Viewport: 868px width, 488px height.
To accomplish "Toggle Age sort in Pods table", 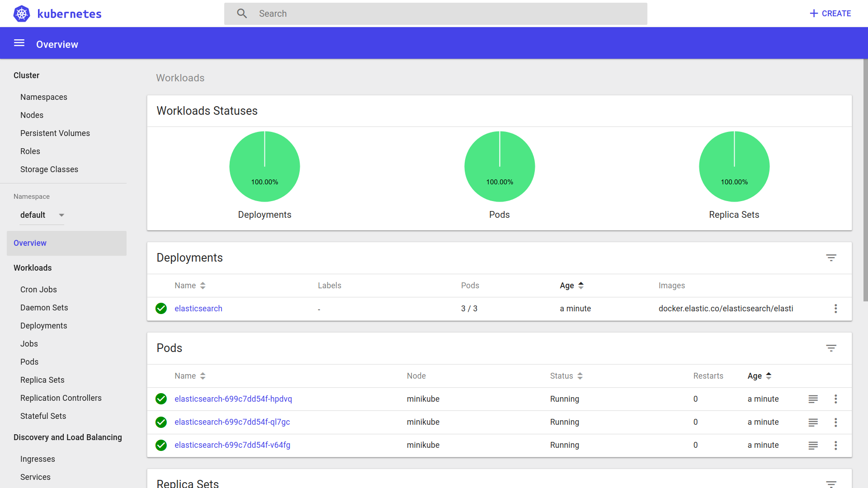I will coord(759,376).
